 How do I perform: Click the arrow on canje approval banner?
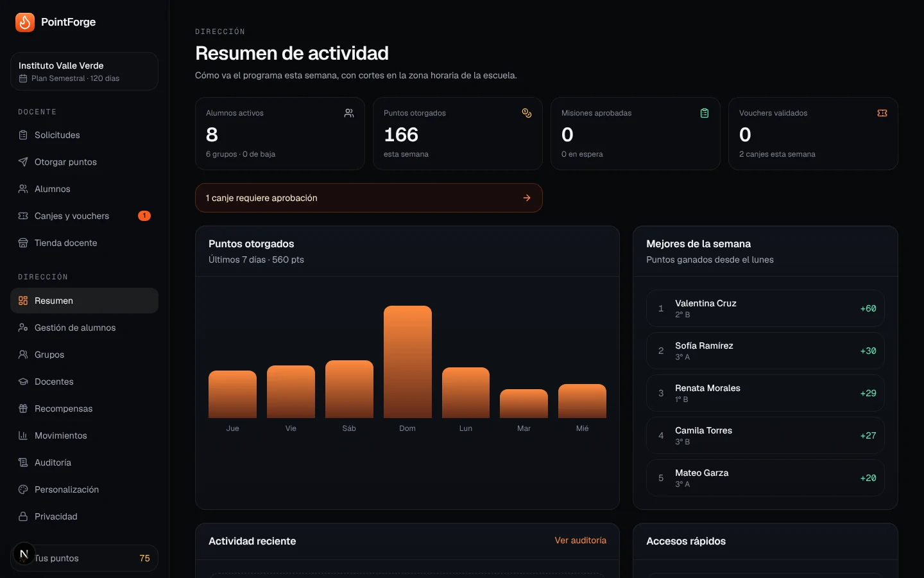click(x=527, y=198)
